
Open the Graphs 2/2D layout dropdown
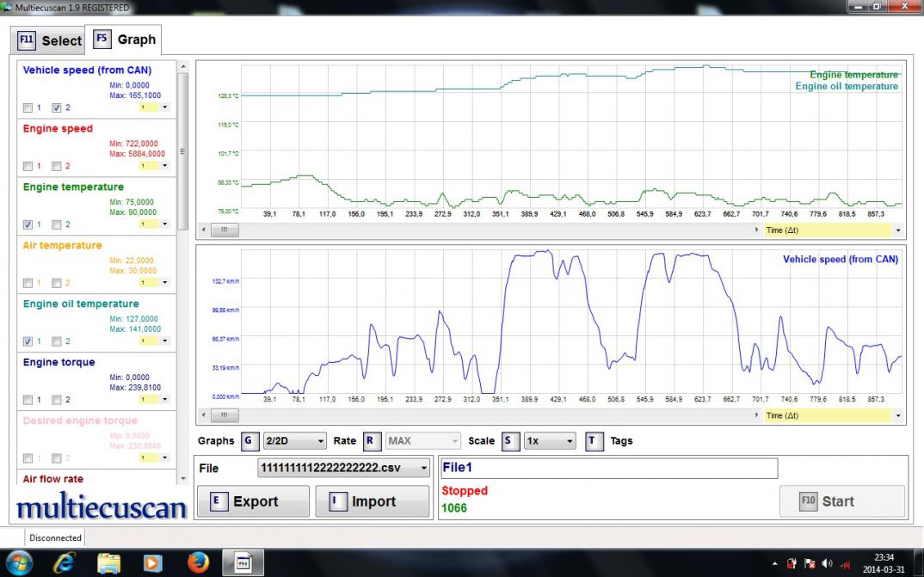click(295, 441)
